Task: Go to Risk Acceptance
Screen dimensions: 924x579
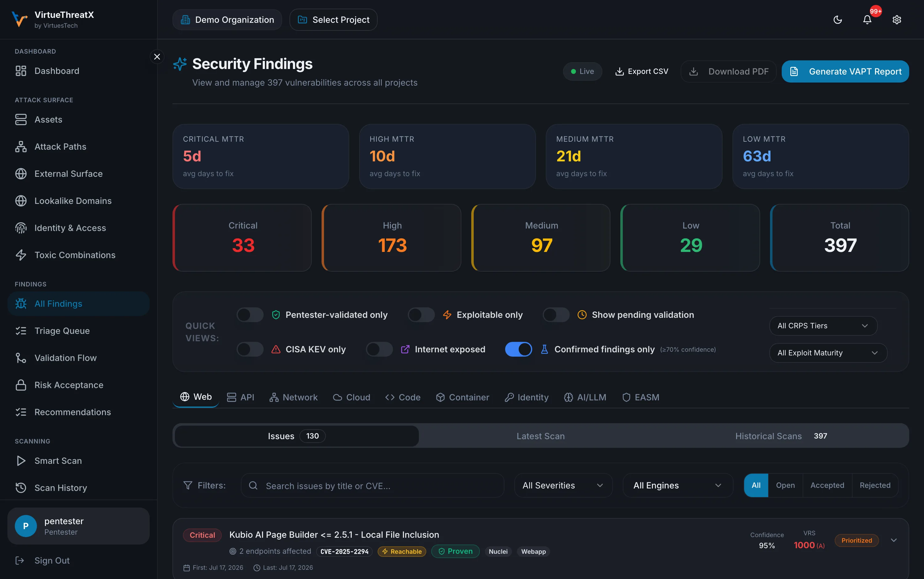Action: pos(78,385)
